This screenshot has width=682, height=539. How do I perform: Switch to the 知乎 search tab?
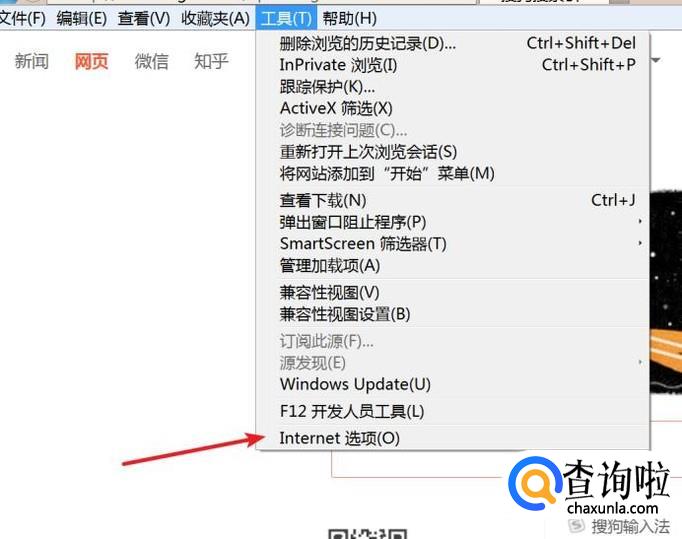coord(211,61)
